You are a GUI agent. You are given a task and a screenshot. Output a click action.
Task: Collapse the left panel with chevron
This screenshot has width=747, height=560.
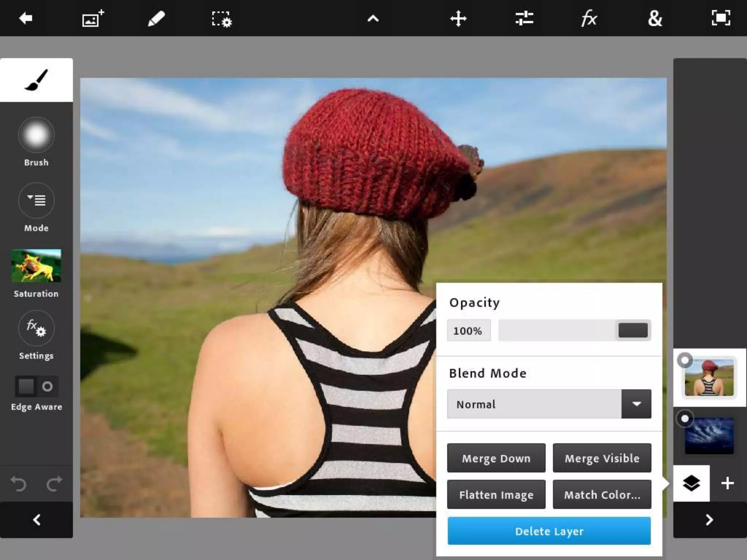(x=36, y=520)
